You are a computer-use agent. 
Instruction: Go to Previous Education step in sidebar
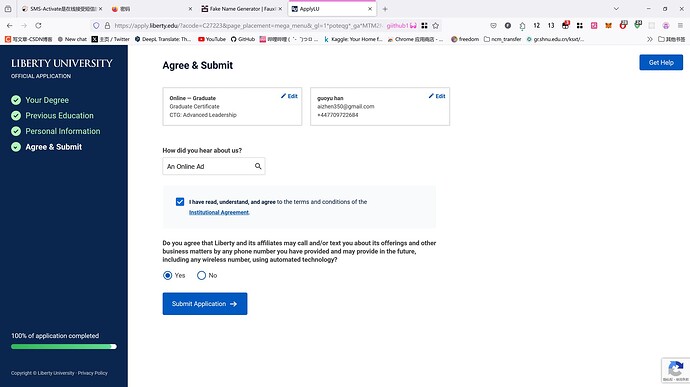pos(59,115)
